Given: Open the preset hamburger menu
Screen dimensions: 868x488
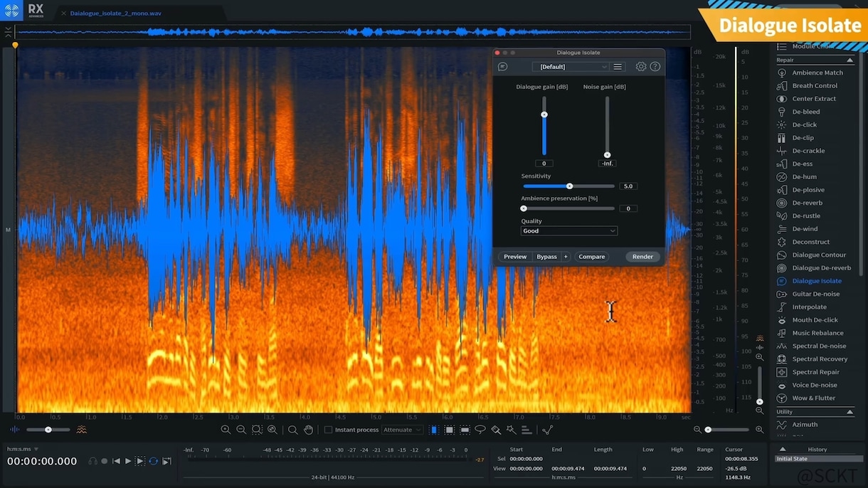Looking at the screenshot, I should [x=618, y=67].
